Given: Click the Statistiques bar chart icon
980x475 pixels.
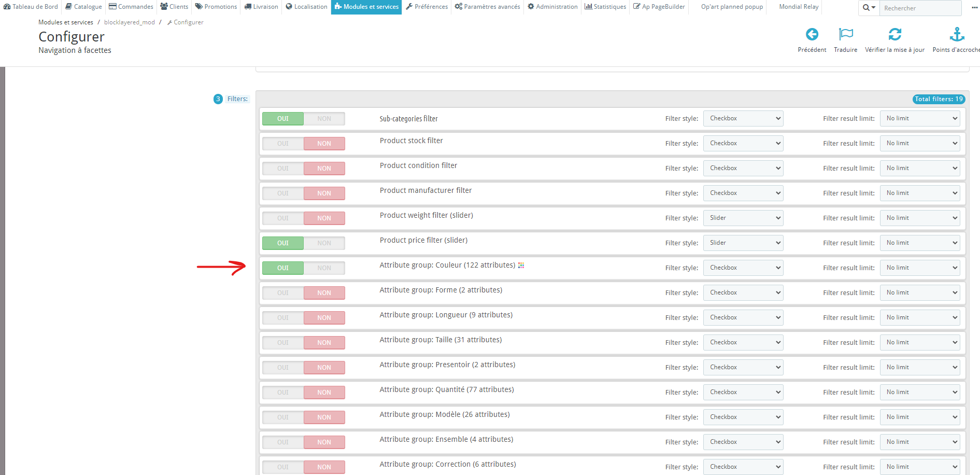Looking at the screenshot, I should [x=588, y=7].
